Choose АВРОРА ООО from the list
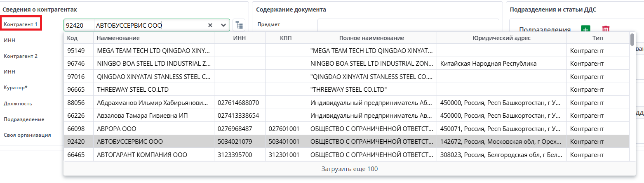This screenshot has width=644, height=183. [153, 128]
